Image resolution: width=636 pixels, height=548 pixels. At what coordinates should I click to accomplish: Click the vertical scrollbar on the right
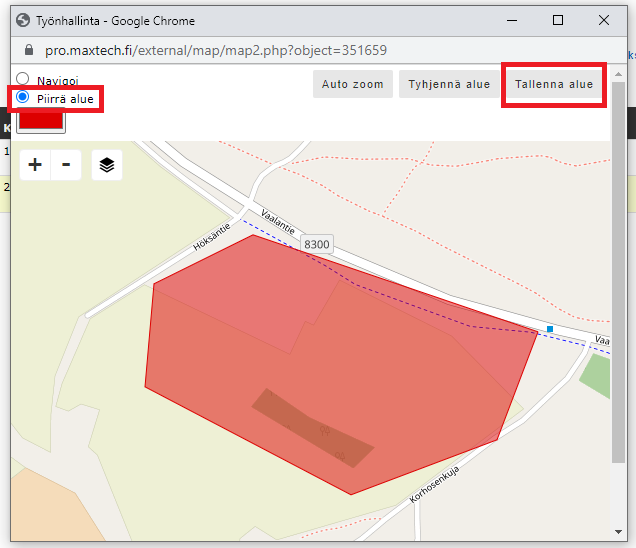point(618,300)
